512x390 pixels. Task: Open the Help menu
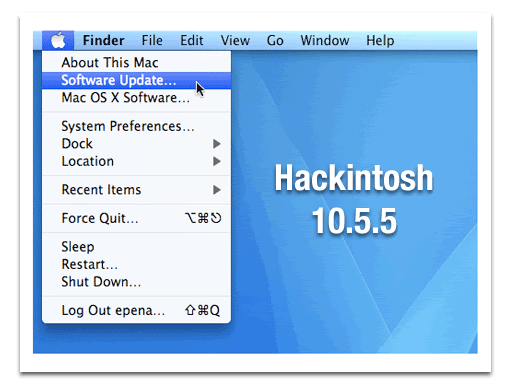(x=380, y=41)
